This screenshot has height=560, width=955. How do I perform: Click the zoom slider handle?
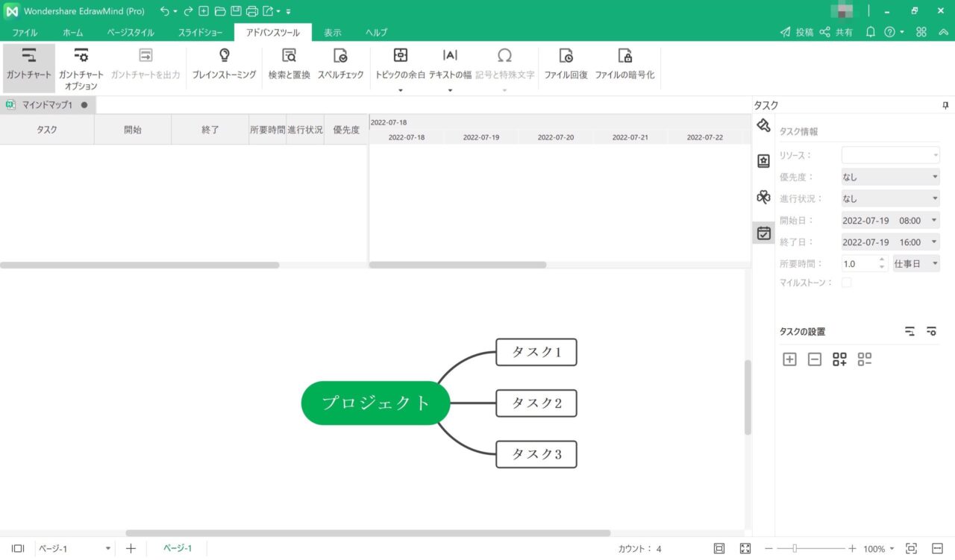795,548
